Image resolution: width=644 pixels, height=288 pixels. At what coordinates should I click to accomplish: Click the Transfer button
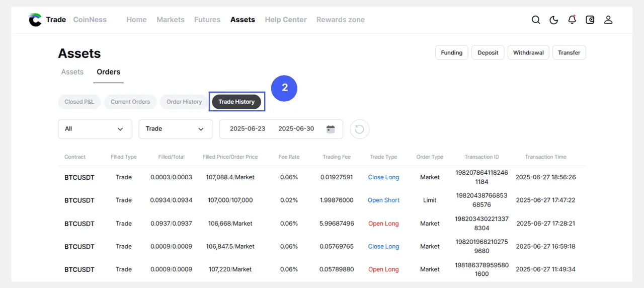coord(569,52)
